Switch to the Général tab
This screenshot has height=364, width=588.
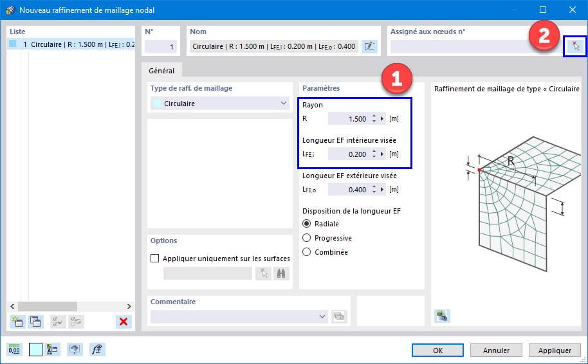click(161, 71)
